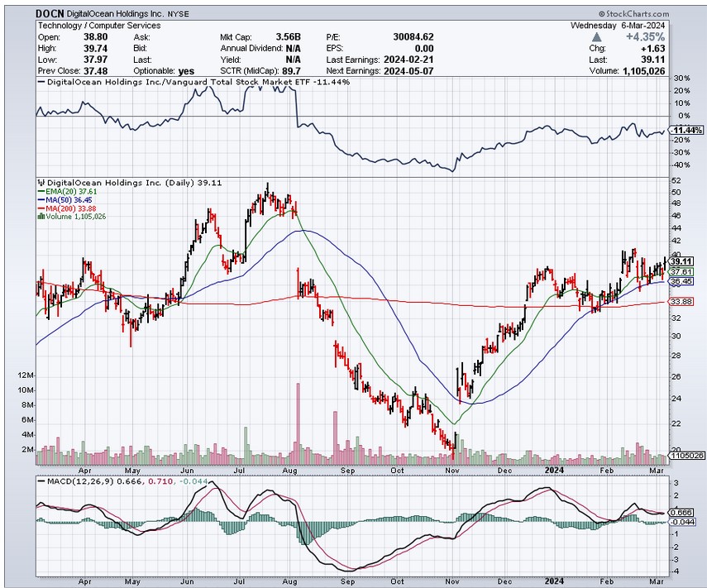
Task: Click the green EMA(20) legend line marker
Action: point(39,191)
